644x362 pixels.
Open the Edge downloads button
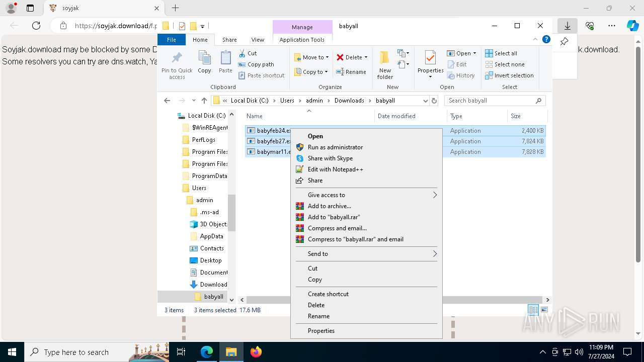point(567,26)
